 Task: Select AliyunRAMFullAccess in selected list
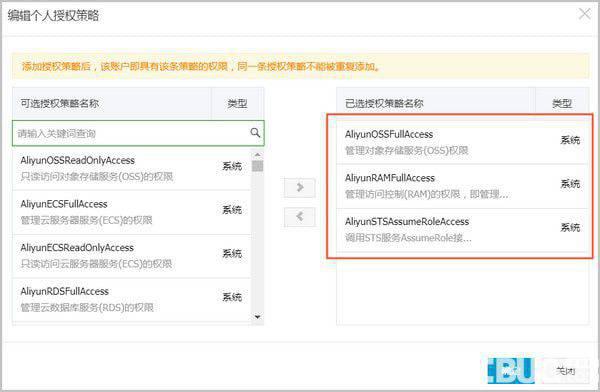[x=463, y=186]
